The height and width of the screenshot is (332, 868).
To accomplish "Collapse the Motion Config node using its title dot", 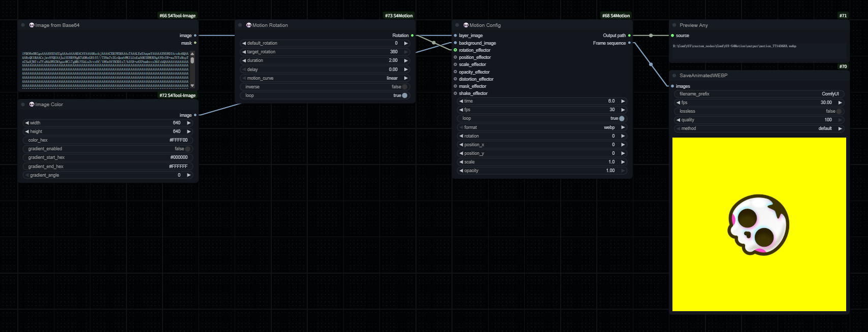I will [457, 25].
